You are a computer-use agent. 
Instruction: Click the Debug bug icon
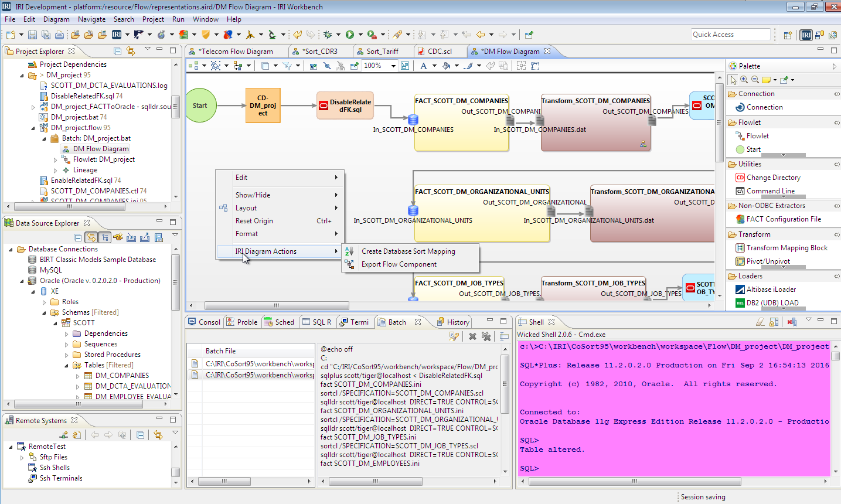[x=328, y=35]
